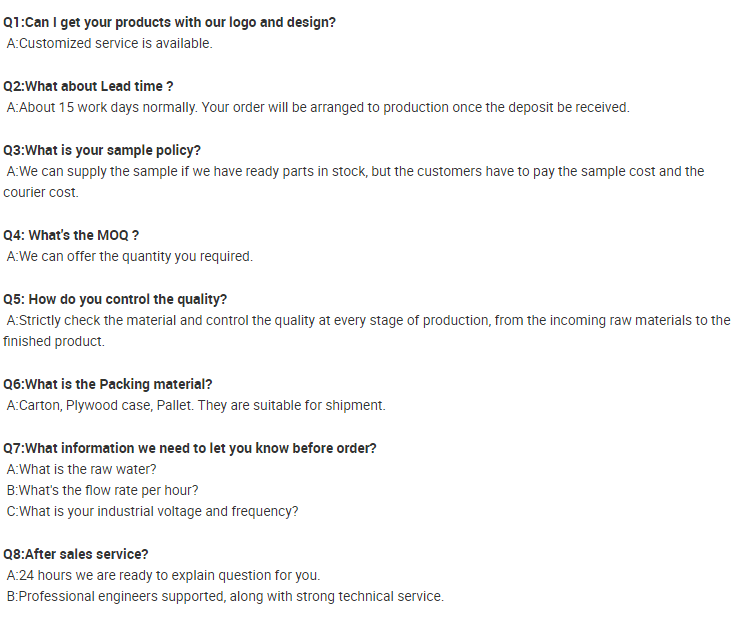Viewport: 747px width, 628px height.
Task: Click the Q5 quality control question
Action: pos(115,299)
